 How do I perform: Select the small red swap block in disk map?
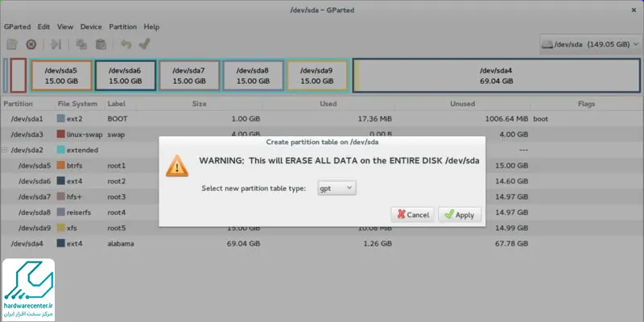pos(19,76)
